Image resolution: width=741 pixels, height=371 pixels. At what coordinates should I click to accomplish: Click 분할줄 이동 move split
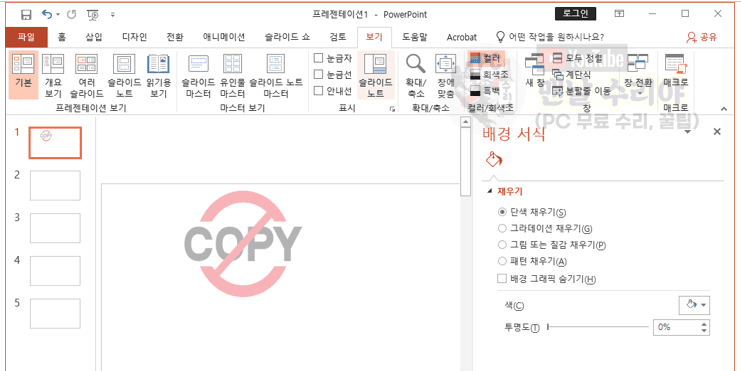pyautogui.click(x=581, y=90)
